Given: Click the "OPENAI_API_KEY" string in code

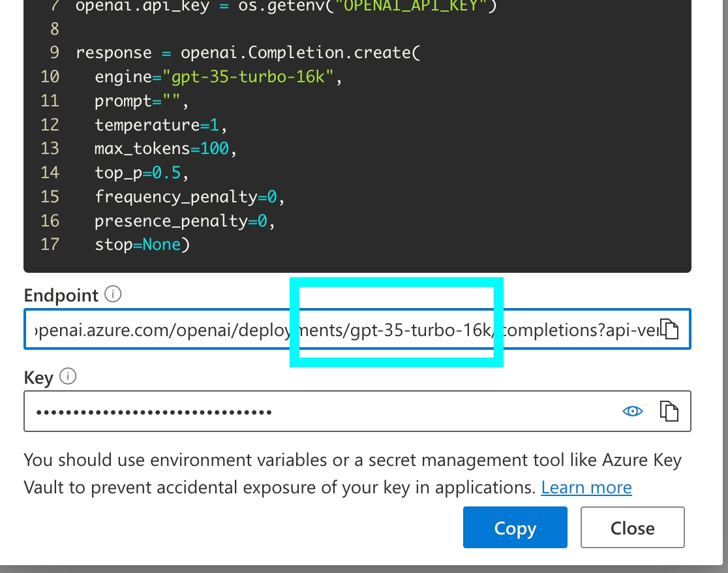Looking at the screenshot, I should (x=404, y=7).
